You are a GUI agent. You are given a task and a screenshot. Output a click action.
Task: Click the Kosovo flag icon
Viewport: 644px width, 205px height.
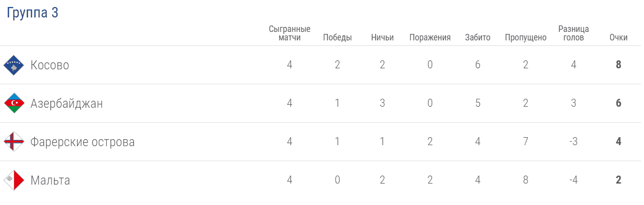click(x=14, y=65)
